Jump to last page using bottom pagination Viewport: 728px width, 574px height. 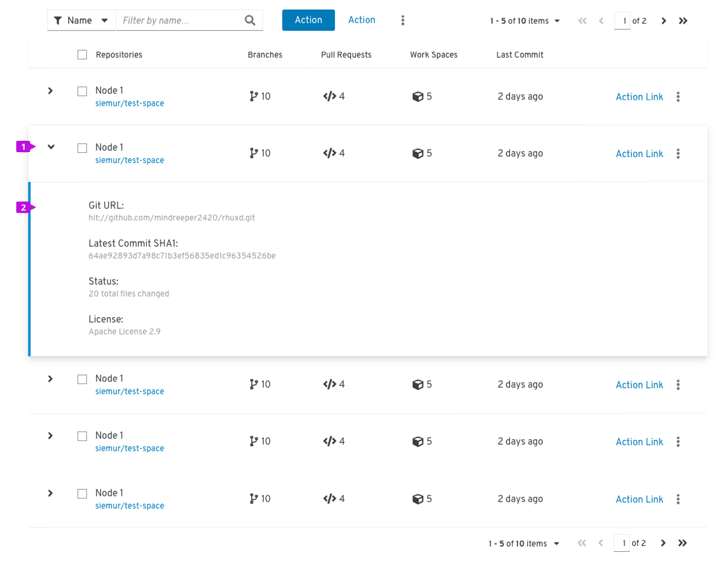click(682, 543)
